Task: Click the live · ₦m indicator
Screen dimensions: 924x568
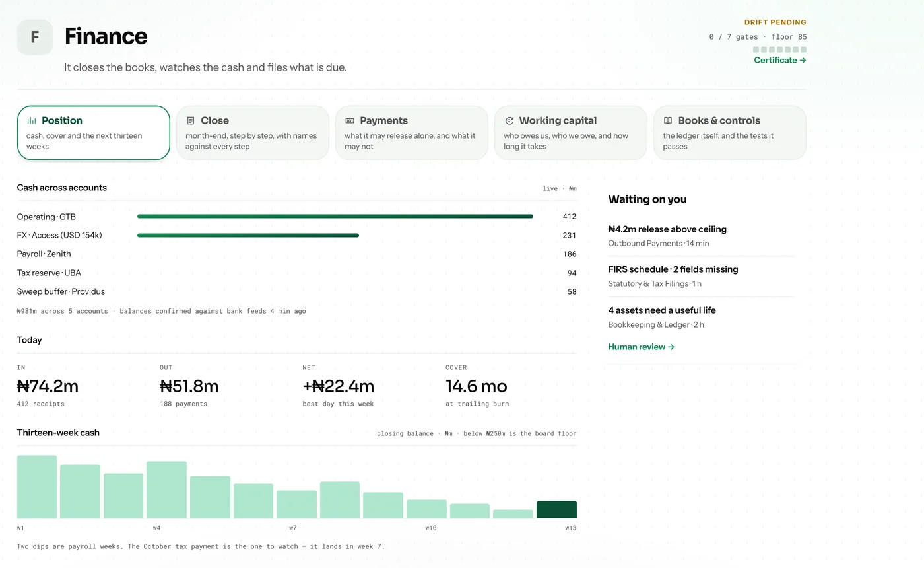Action: click(x=560, y=188)
